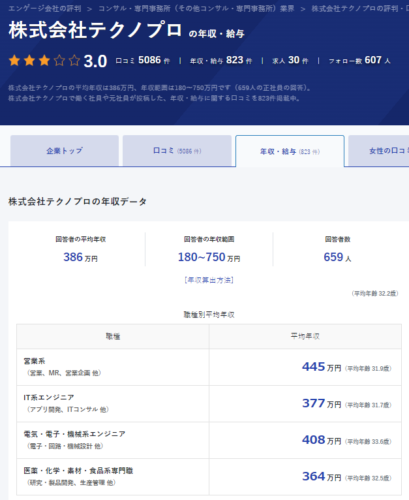Select the 年収・給与 (823件) tab

(290, 151)
